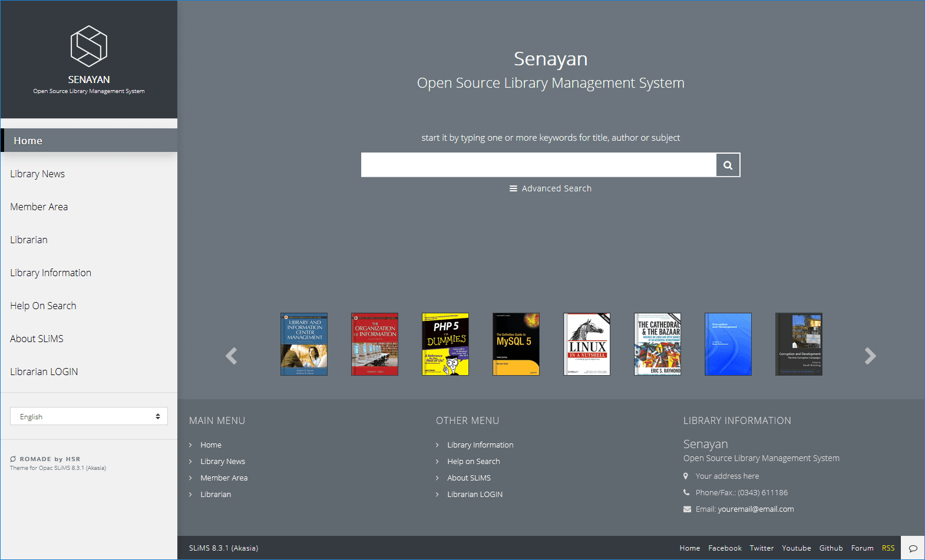Open language dropdown showing English
This screenshot has width=925, height=560.
pos(89,416)
